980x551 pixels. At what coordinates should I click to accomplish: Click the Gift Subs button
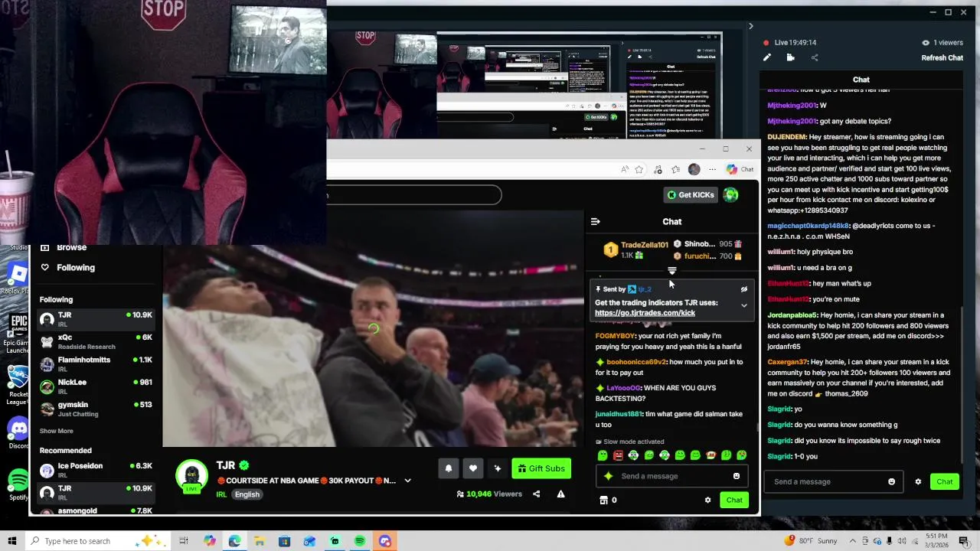(541, 468)
